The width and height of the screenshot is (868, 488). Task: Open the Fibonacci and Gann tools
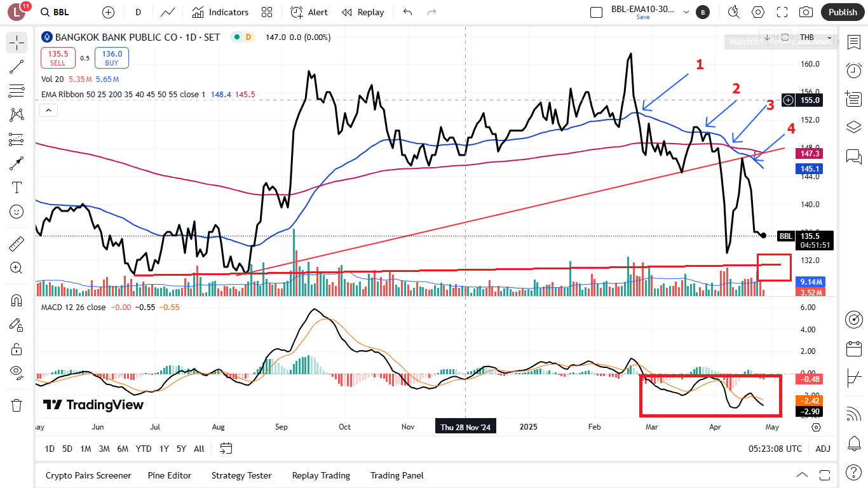[x=17, y=91]
